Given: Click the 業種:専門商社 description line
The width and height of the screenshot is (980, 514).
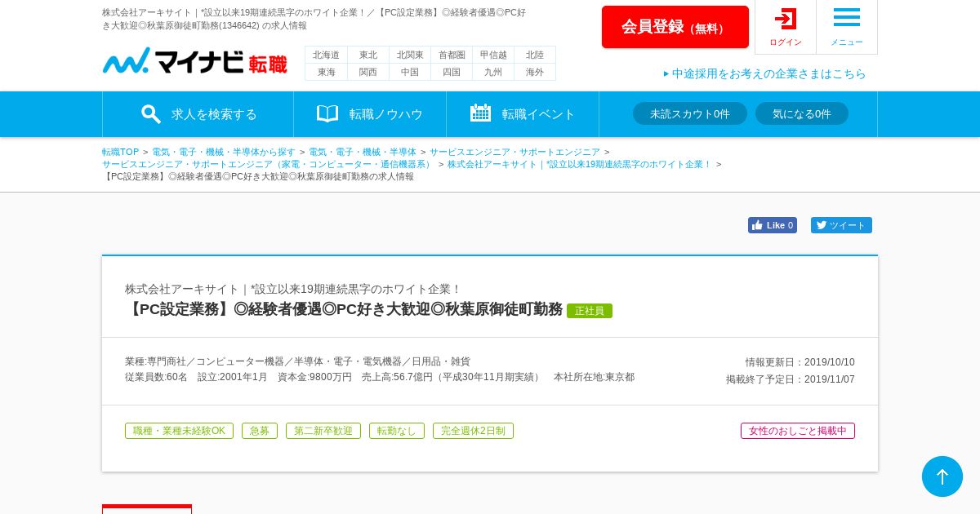Looking at the screenshot, I should (297, 361).
